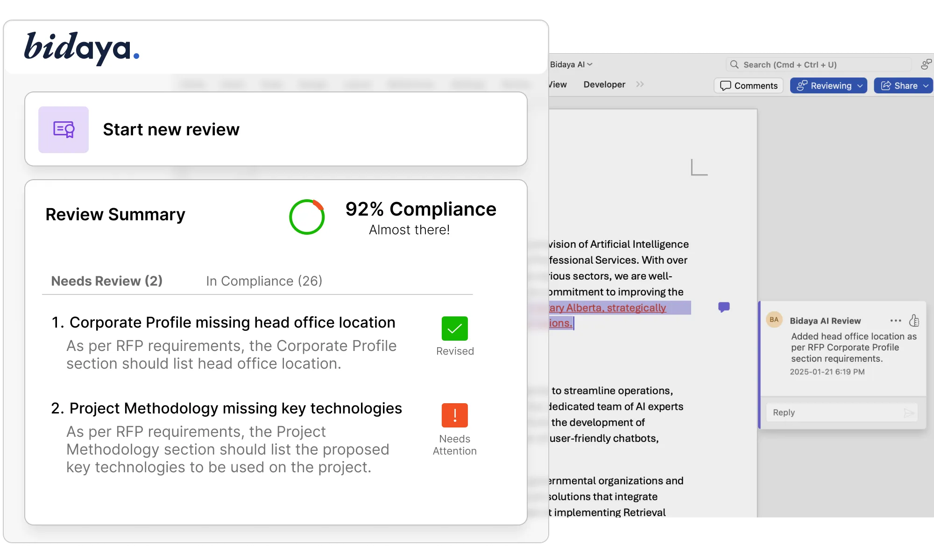The image size is (934, 560).
Task: Click the send reply arrow icon
Action: pyautogui.click(x=908, y=413)
